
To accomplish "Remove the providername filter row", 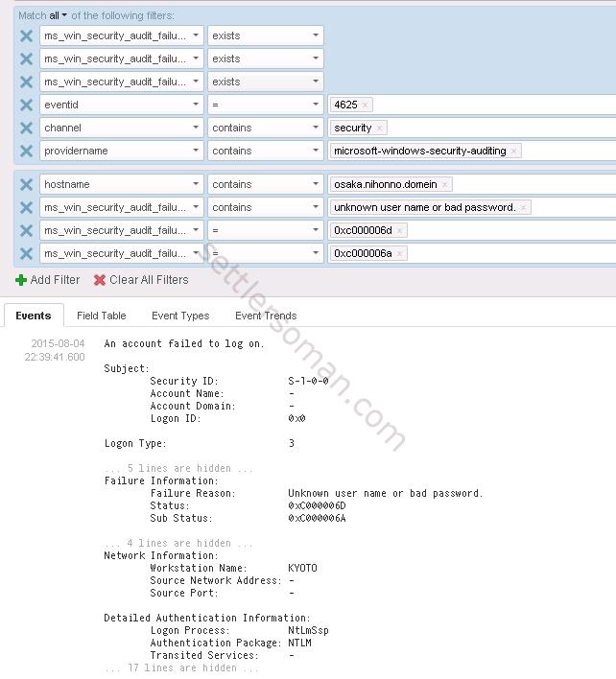I will (27, 151).
